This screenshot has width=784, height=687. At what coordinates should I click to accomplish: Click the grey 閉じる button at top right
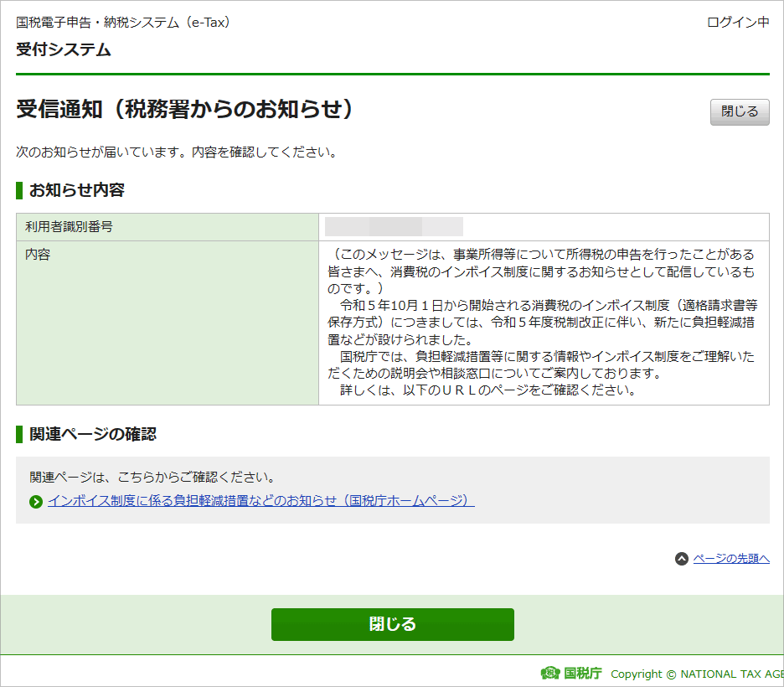[x=740, y=112]
